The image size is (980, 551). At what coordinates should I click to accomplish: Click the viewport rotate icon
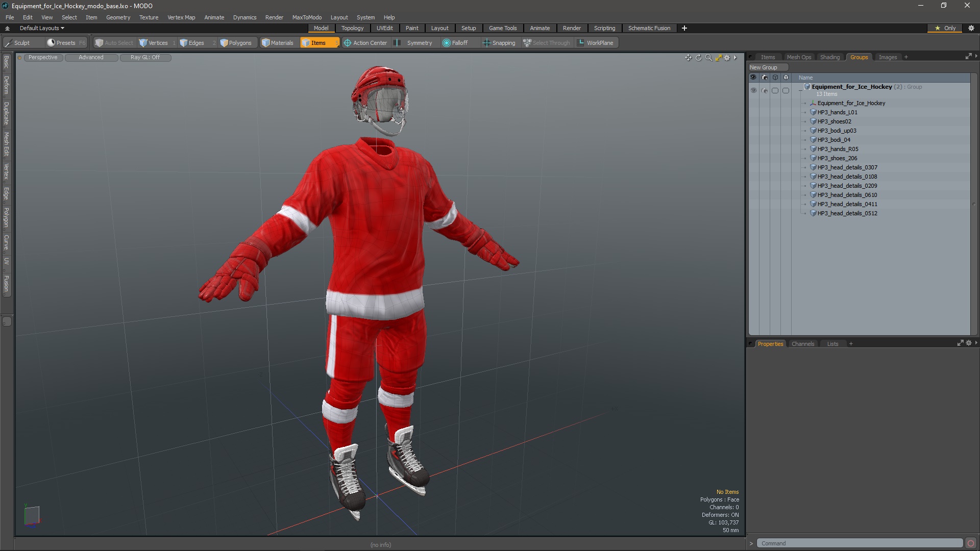pos(698,58)
